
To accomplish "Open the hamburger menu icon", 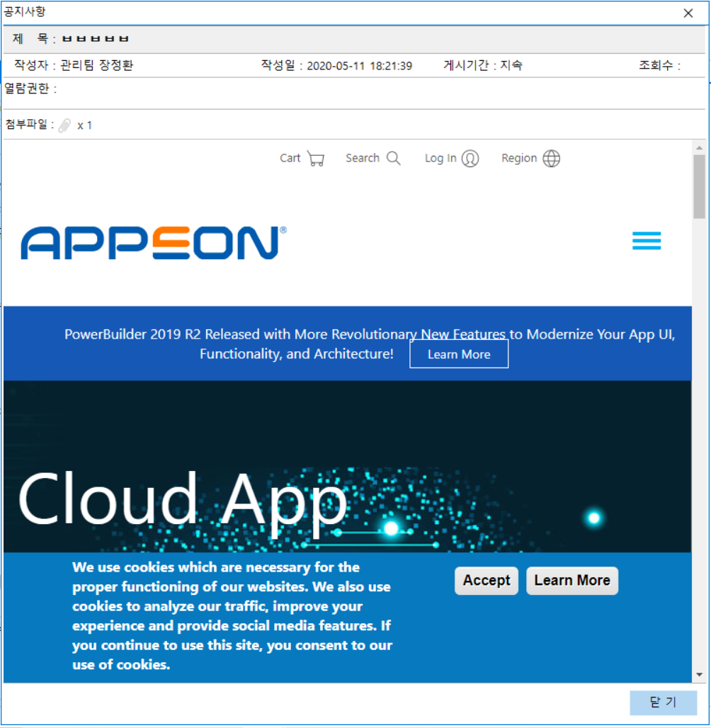I will click(647, 241).
